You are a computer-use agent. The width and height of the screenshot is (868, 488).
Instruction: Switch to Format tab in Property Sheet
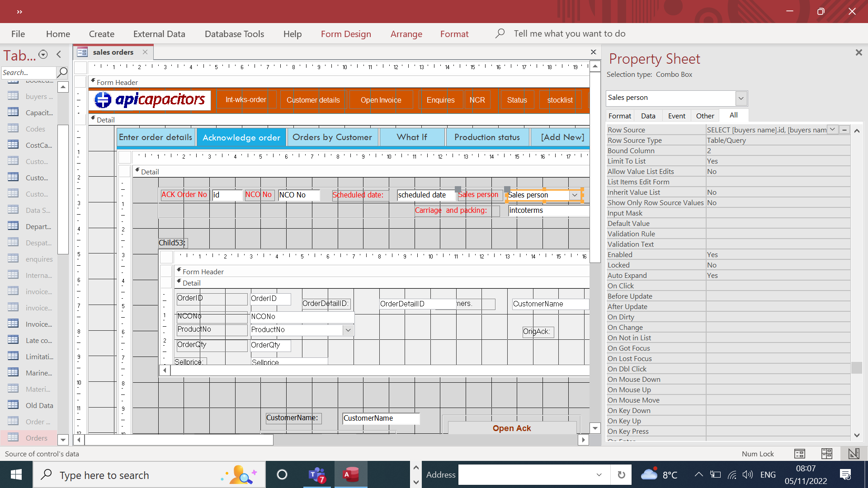pos(619,116)
